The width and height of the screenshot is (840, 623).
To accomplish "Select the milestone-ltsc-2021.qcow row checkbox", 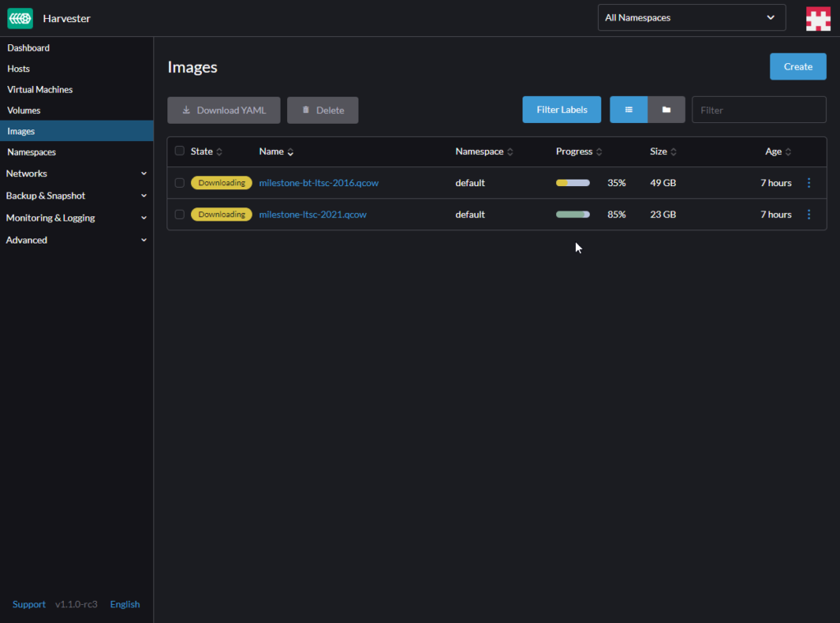I will pyautogui.click(x=180, y=215).
